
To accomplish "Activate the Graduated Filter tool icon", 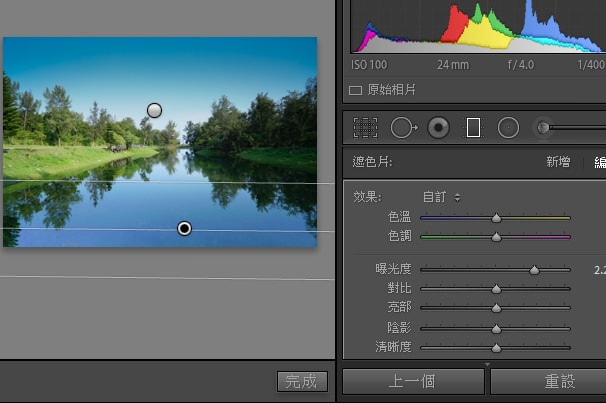I will pos(473,127).
